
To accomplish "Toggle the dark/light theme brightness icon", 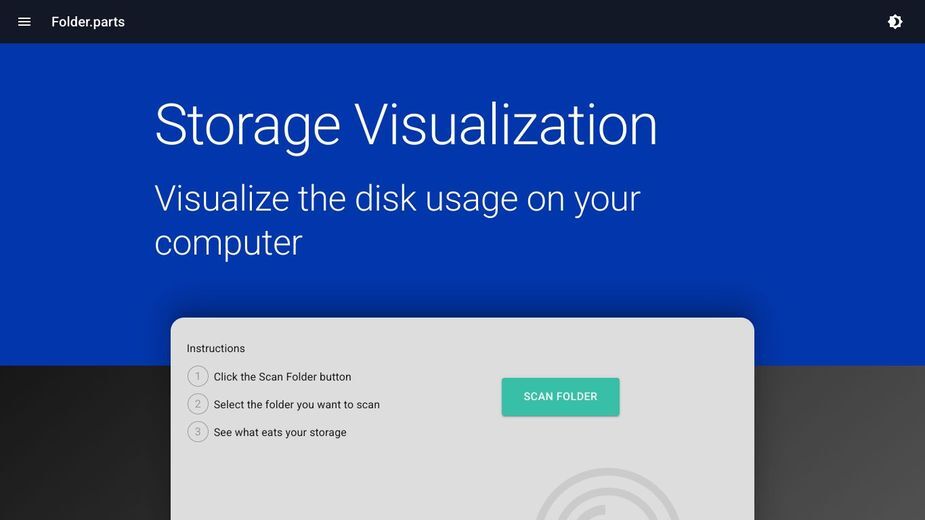I will [x=895, y=22].
